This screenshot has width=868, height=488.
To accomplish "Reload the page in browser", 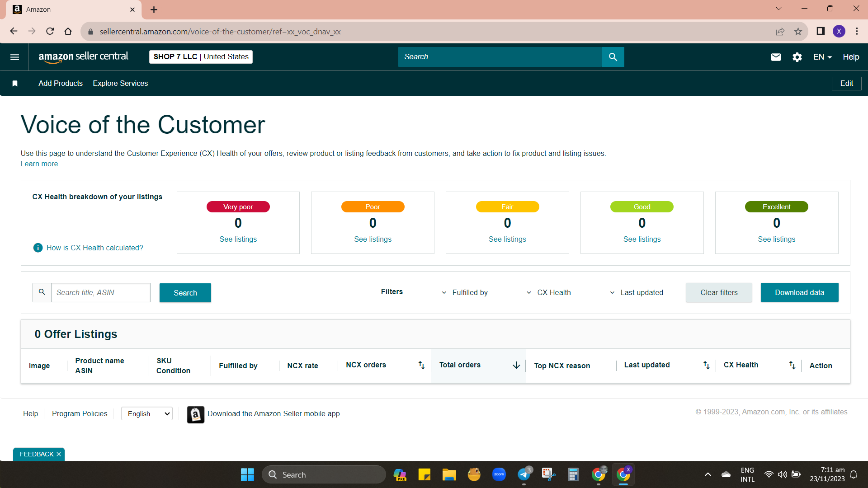I will coord(50,31).
